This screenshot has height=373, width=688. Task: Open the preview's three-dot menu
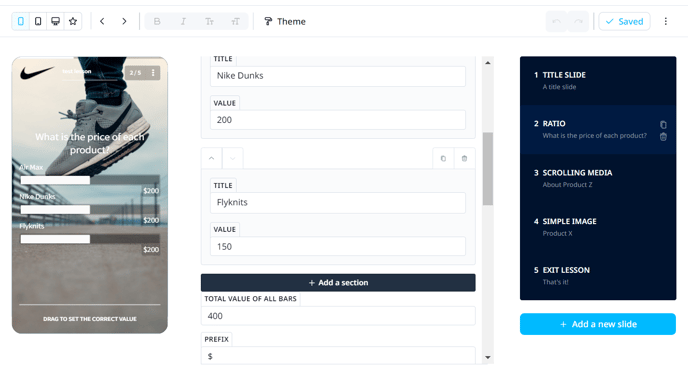(x=153, y=73)
